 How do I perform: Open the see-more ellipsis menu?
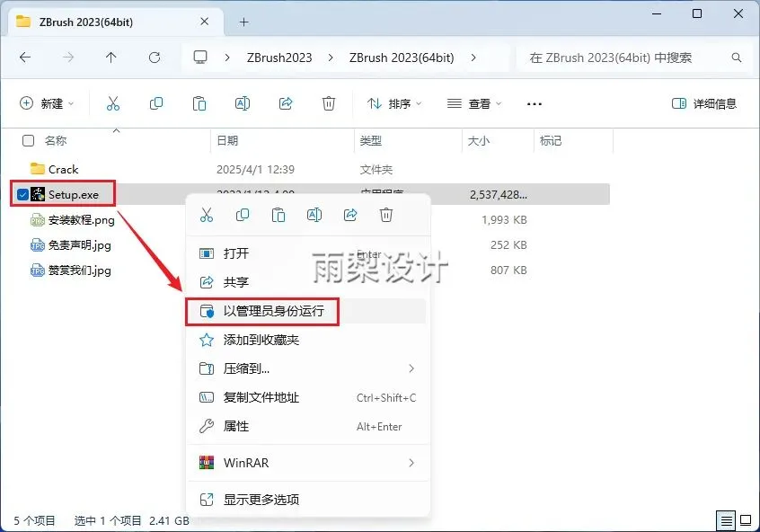(535, 103)
